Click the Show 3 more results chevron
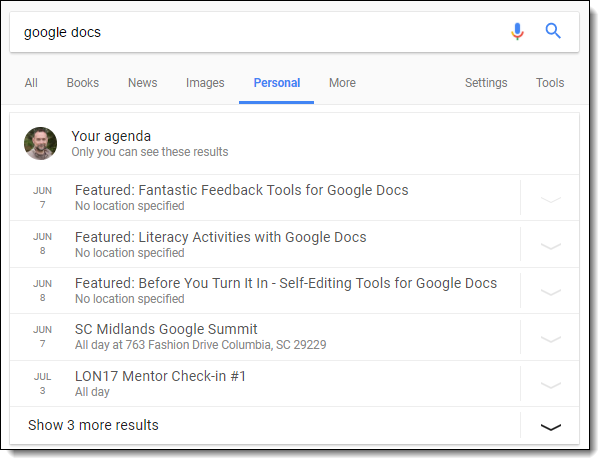The image size is (605, 465). [550, 426]
